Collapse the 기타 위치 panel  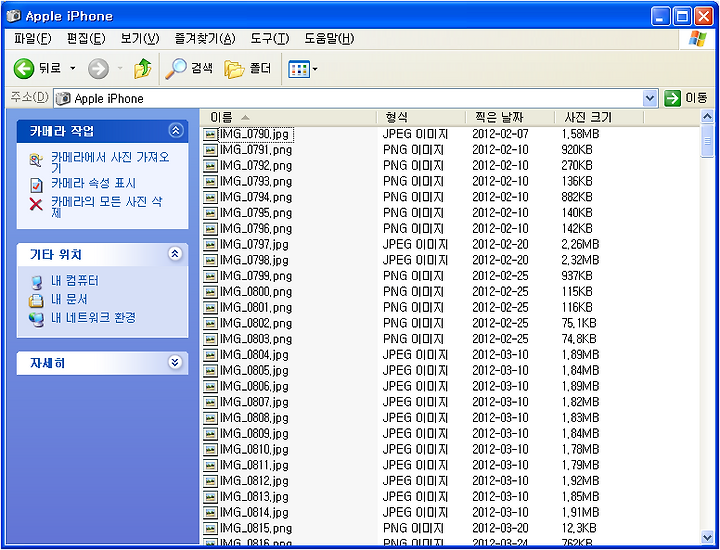pos(175,254)
